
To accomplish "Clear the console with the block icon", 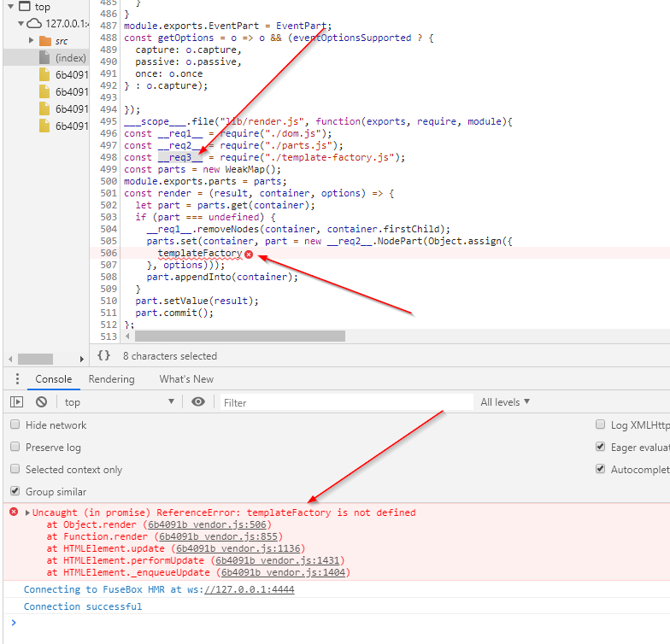I will coord(41,401).
